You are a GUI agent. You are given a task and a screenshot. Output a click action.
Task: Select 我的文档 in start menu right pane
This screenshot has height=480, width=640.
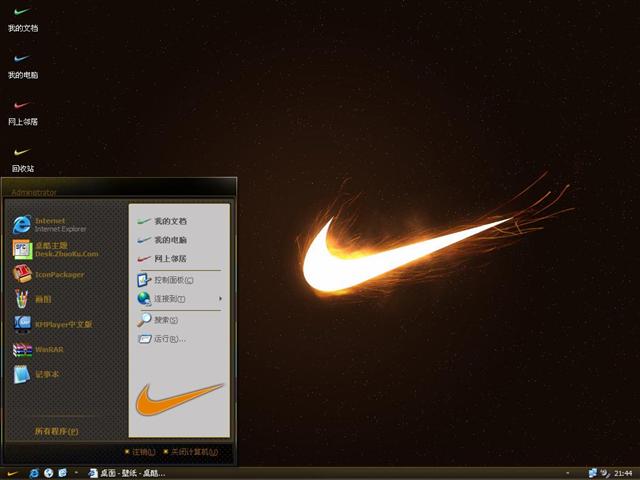(x=162, y=221)
